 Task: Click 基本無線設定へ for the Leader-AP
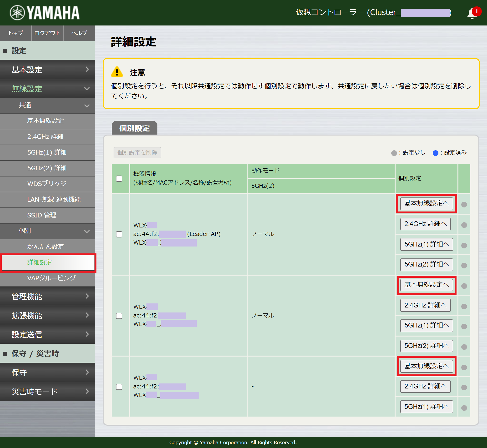click(426, 204)
